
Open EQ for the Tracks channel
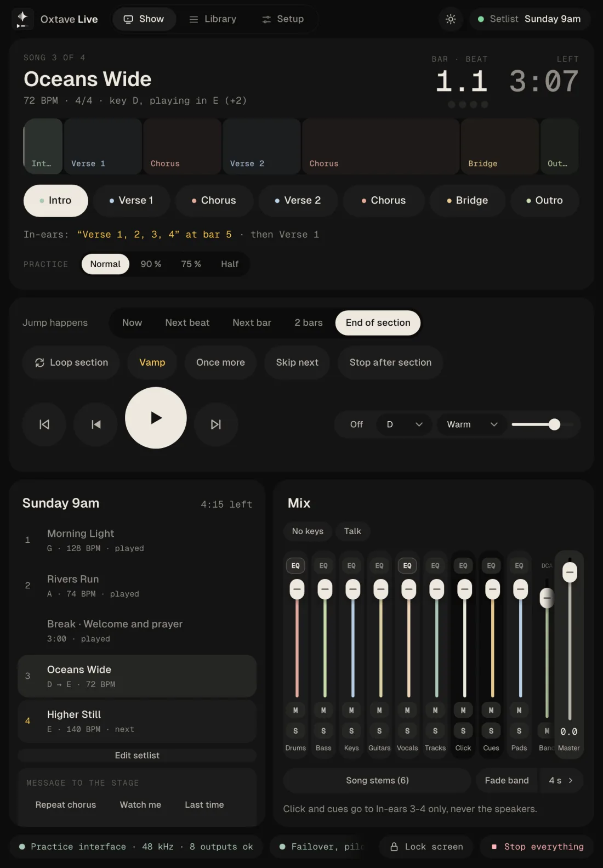435,565
